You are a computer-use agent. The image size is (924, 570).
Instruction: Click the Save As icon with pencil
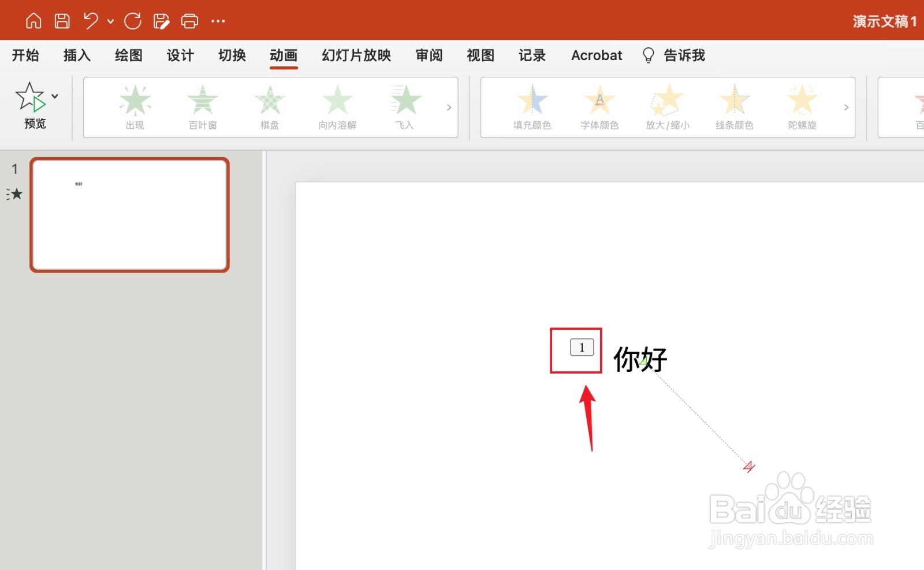(x=161, y=21)
